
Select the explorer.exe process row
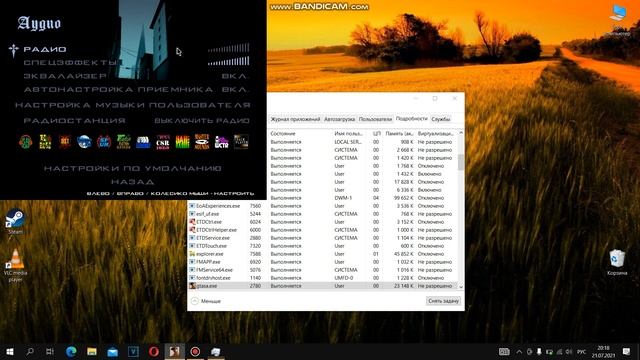[323, 254]
